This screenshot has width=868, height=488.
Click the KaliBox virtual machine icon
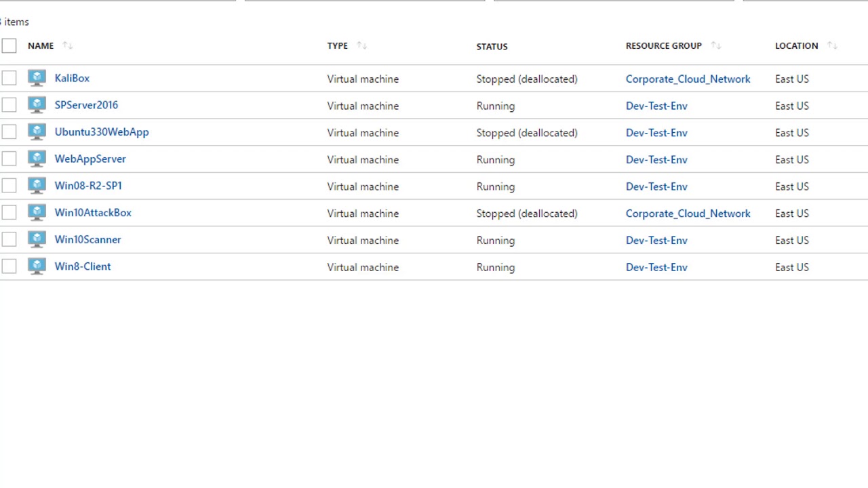(x=37, y=78)
